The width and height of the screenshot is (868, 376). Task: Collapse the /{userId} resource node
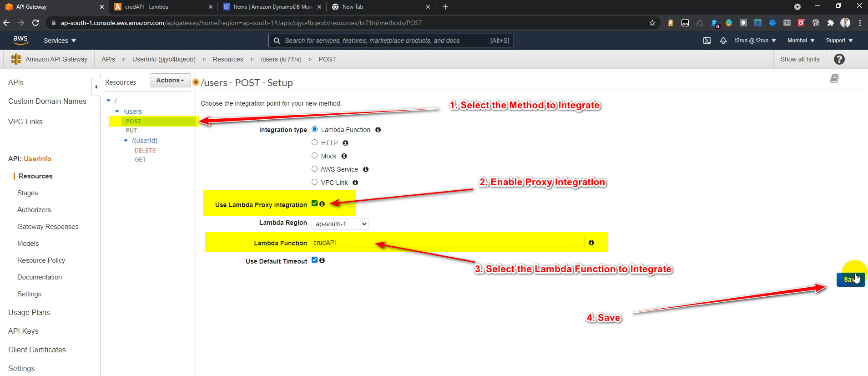coord(126,141)
